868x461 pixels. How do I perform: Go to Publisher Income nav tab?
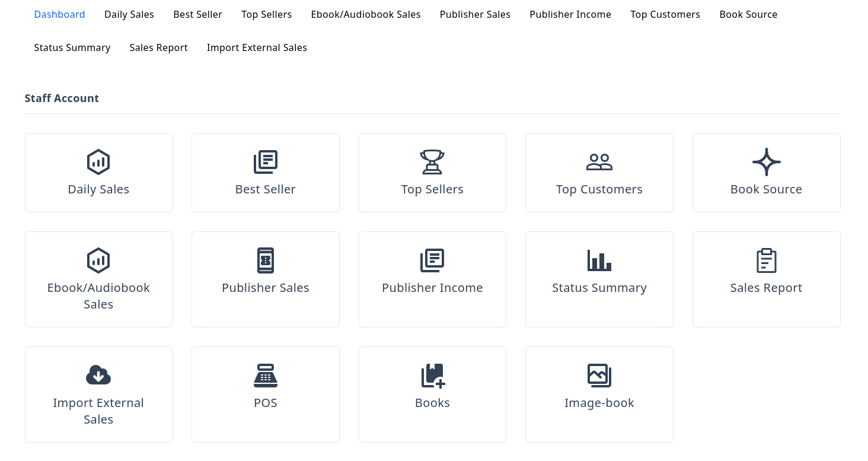point(570,14)
